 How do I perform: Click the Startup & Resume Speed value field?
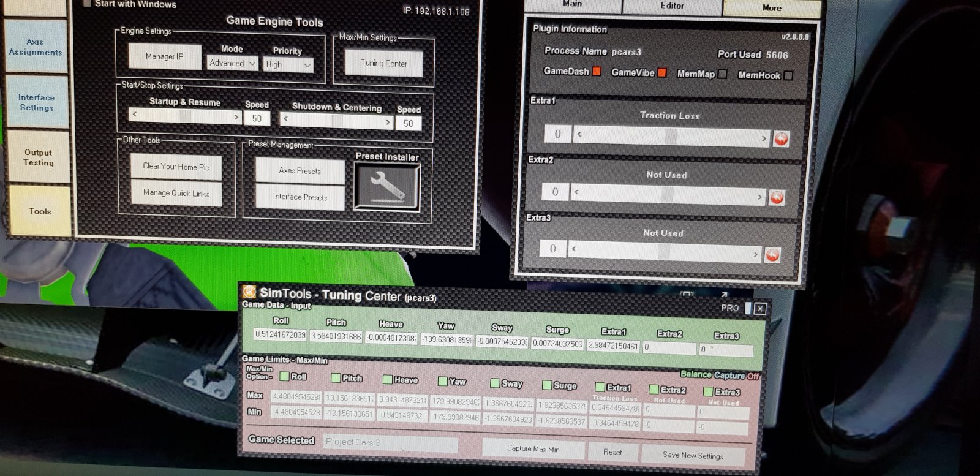257,118
